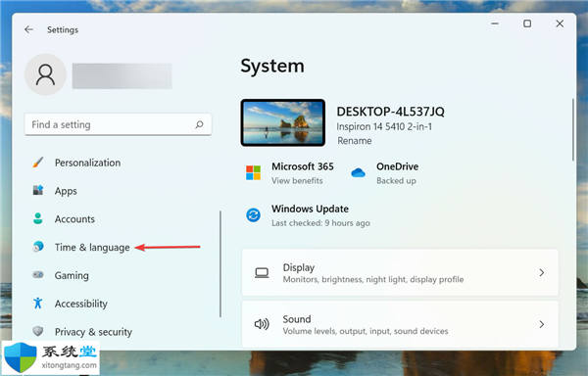Click View benefits under Microsoft 365
588x376 pixels.
point(297,180)
